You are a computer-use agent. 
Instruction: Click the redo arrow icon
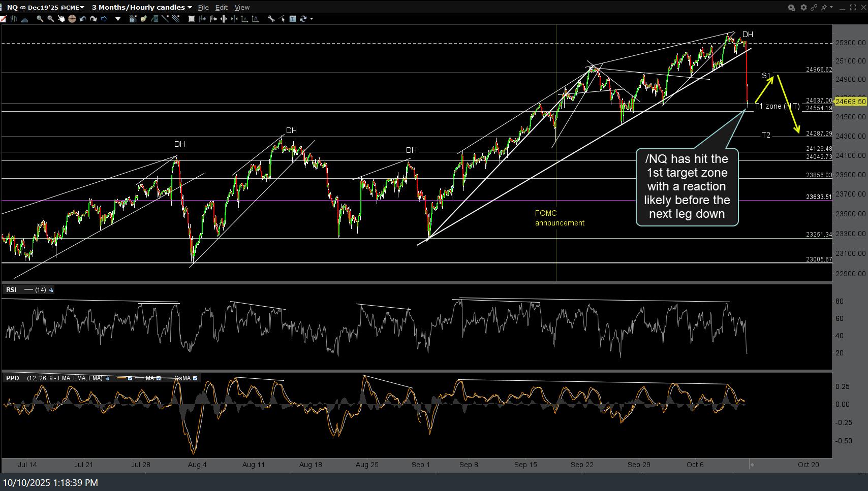tap(93, 19)
